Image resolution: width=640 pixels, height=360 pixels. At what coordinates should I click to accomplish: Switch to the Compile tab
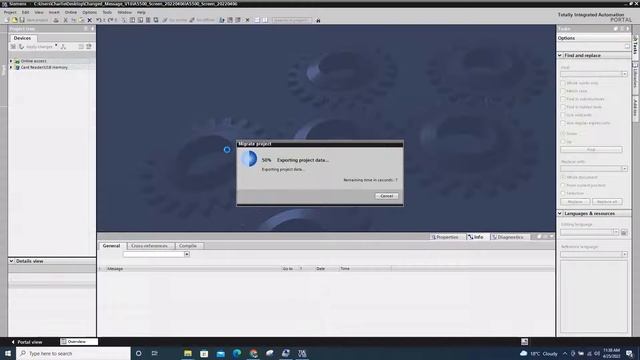pyautogui.click(x=188, y=246)
